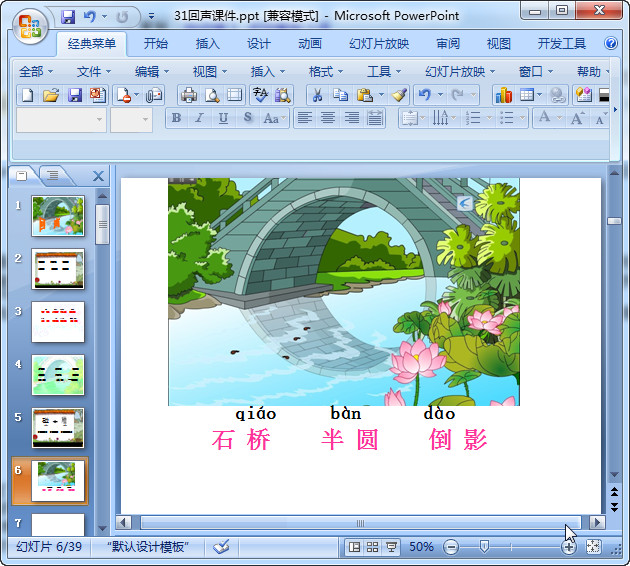
Task: Click the permission document icon
Action: 124,96
